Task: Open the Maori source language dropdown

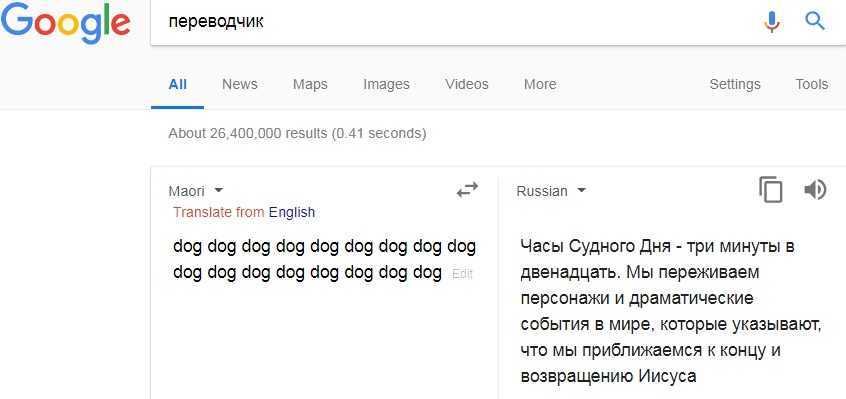Action: (196, 191)
